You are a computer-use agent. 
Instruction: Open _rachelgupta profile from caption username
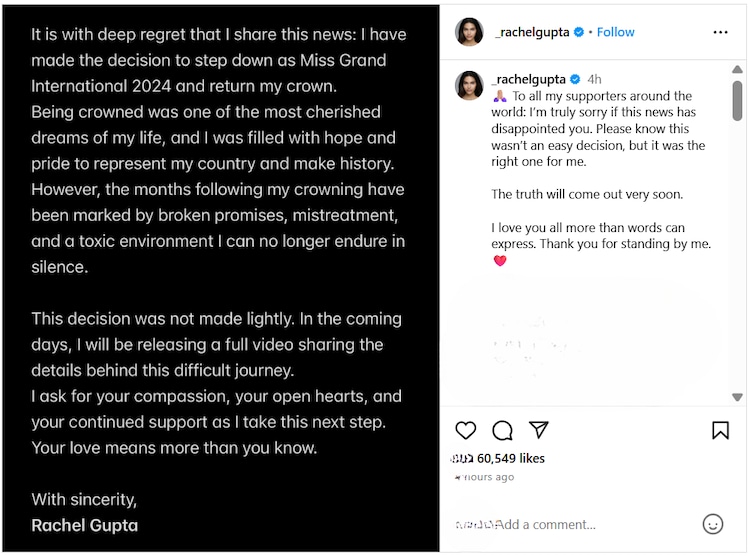(x=530, y=79)
